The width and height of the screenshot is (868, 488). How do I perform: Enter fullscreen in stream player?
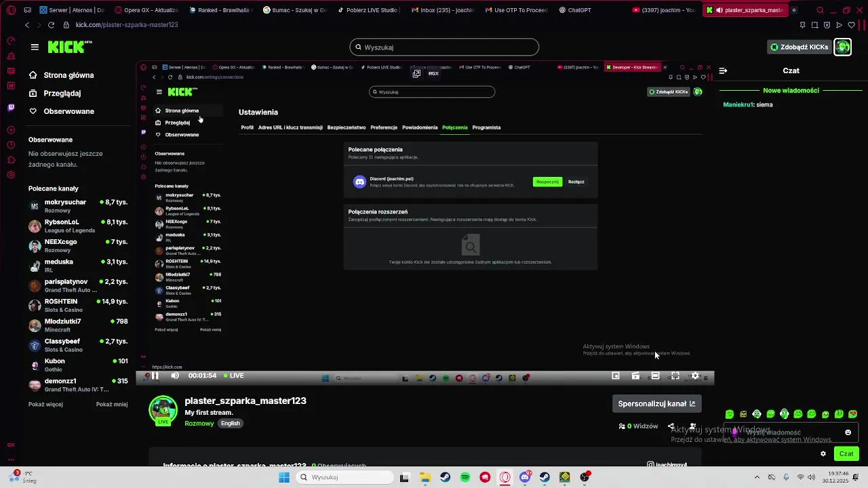pyautogui.click(x=675, y=375)
